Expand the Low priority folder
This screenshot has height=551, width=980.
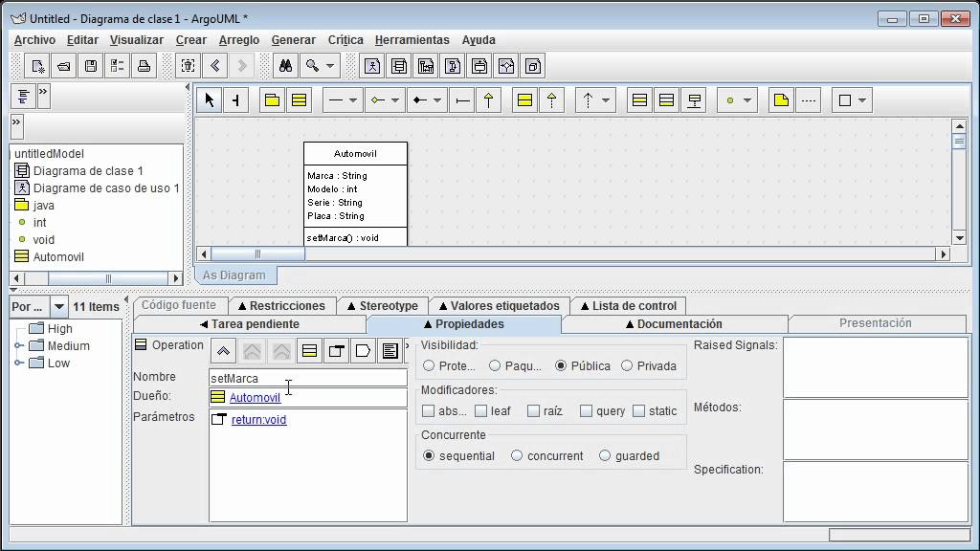19,363
